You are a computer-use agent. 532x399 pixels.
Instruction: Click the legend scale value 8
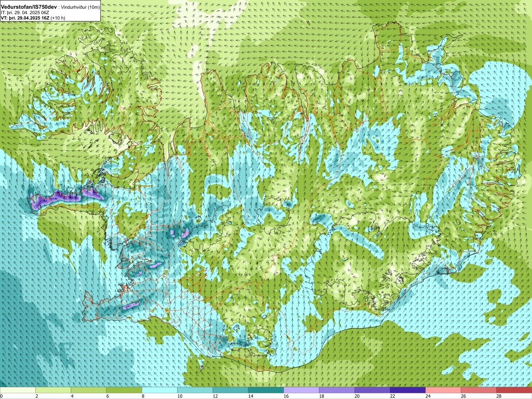point(143,396)
